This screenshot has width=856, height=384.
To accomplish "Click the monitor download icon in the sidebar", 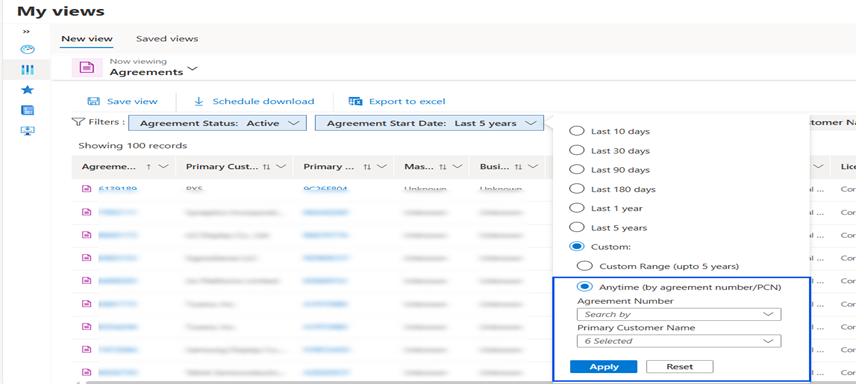I will click(27, 131).
